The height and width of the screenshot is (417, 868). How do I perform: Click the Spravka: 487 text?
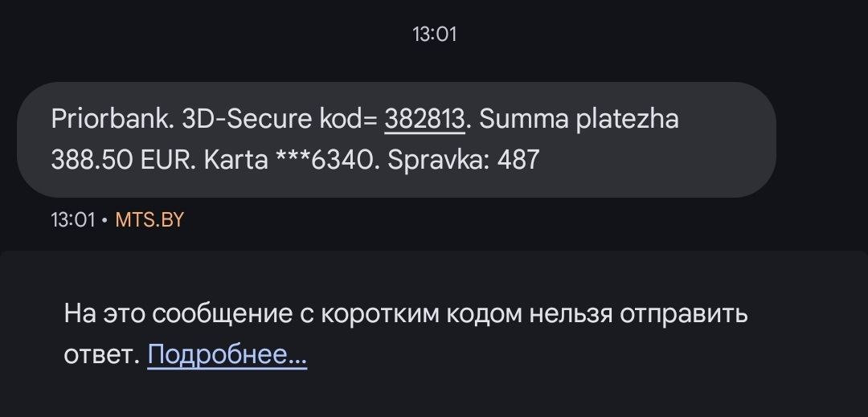(464, 160)
